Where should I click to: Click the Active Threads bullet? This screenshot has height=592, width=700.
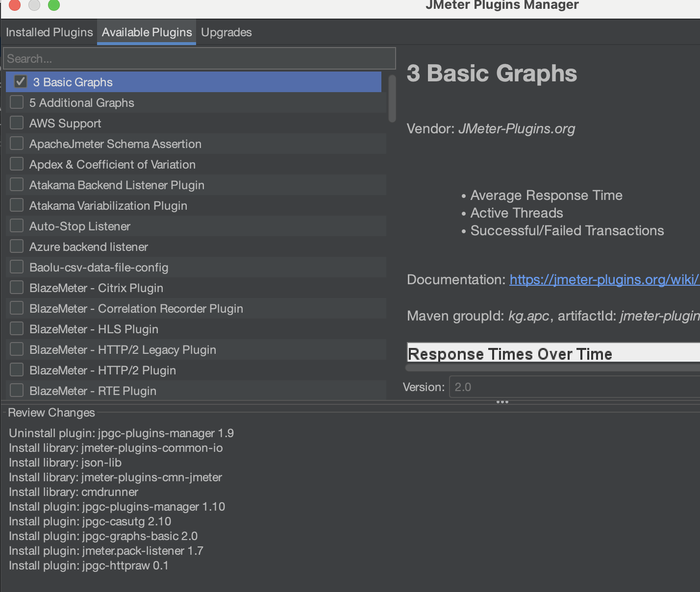pos(517,213)
